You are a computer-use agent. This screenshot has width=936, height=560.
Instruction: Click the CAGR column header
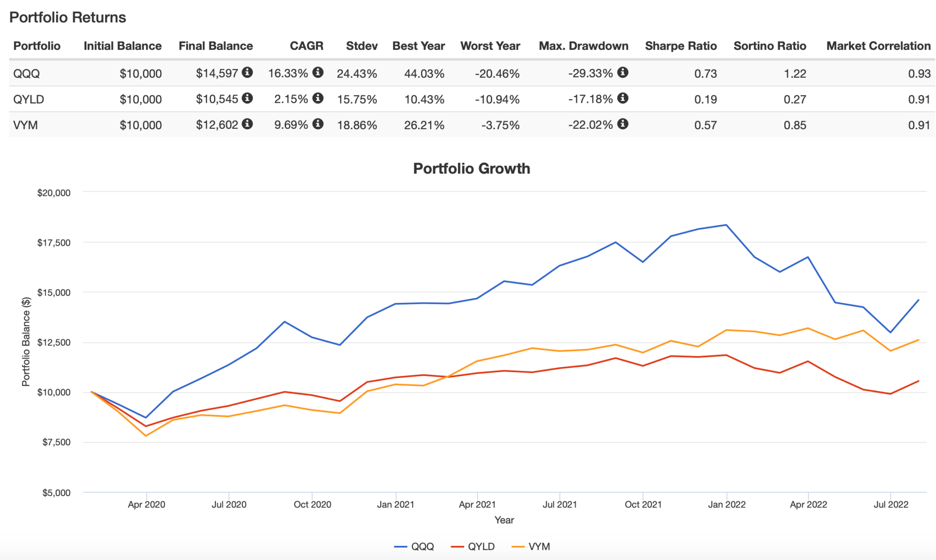[306, 46]
